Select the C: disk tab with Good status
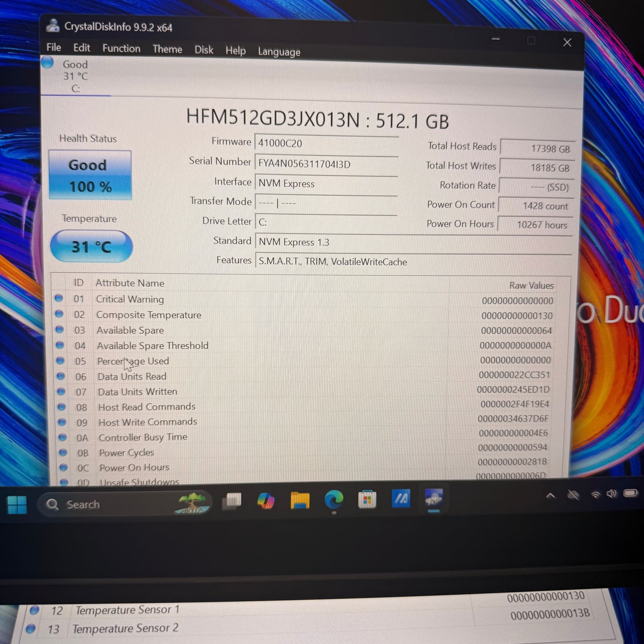644x644 pixels. pyautogui.click(x=75, y=76)
